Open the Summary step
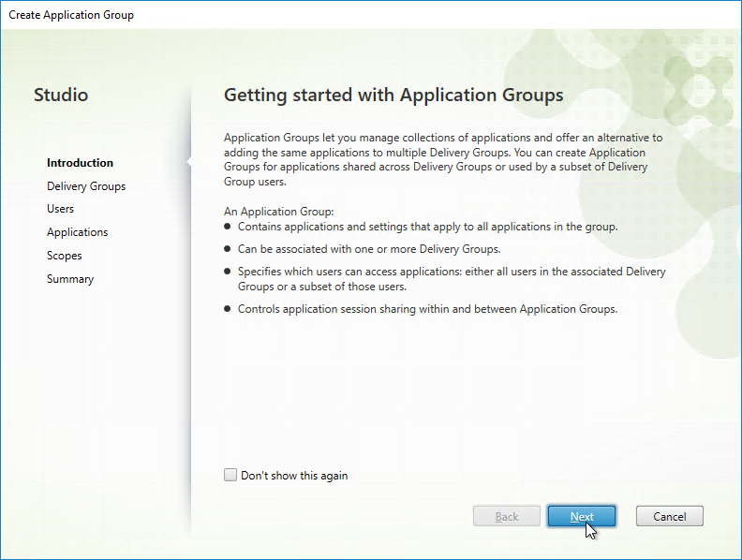Viewport: 742px width, 560px height. (x=70, y=279)
